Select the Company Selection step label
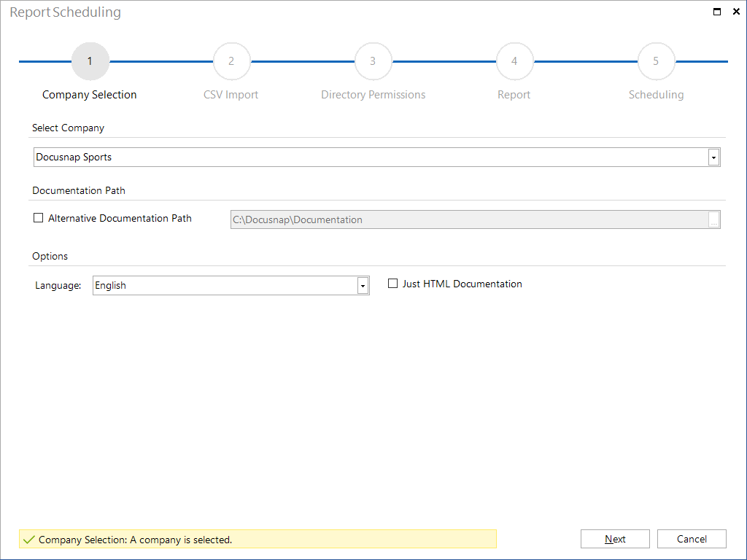This screenshot has width=747, height=560. tap(90, 95)
